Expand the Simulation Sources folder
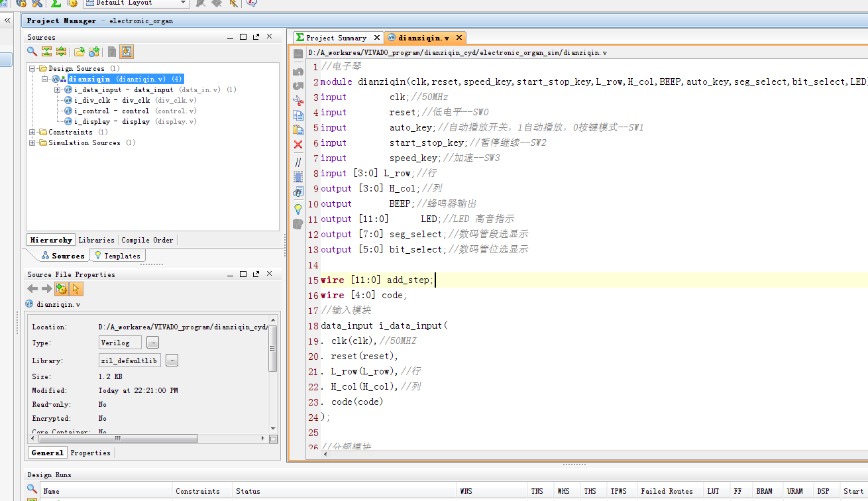The width and height of the screenshot is (868, 501). [x=32, y=143]
